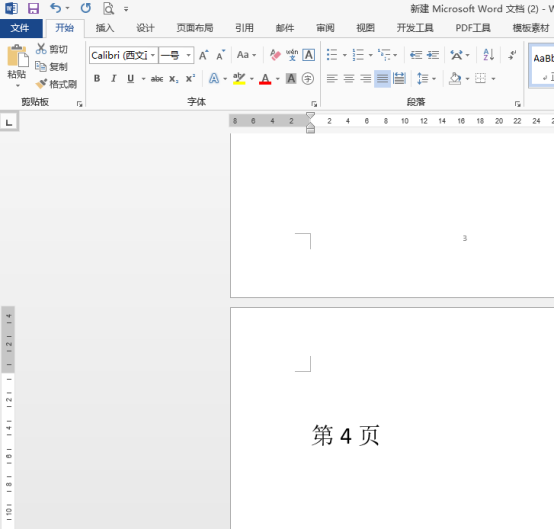Expand the underline style dropdown arrow
The height and width of the screenshot is (529, 554).
[143, 79]
